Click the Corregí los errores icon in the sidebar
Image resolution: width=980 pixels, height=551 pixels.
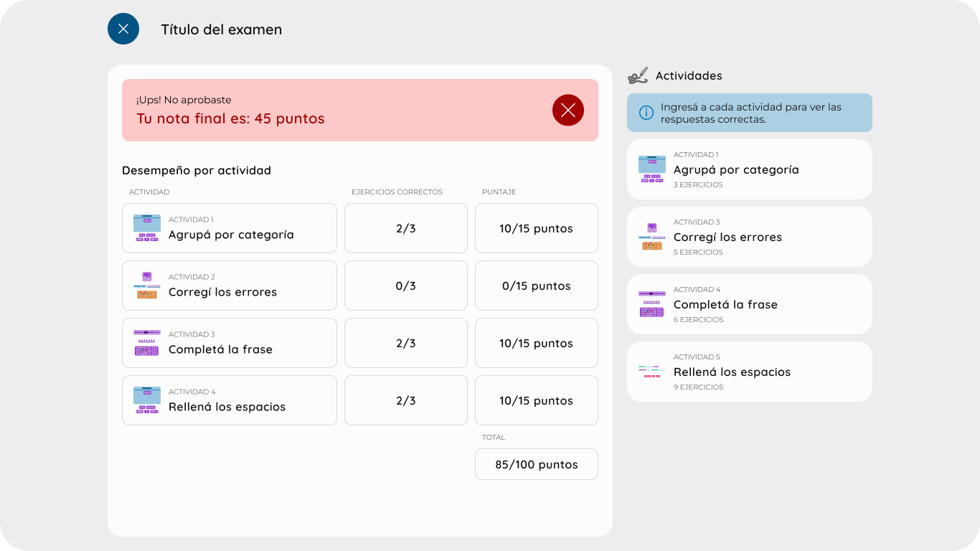point(652,237)
